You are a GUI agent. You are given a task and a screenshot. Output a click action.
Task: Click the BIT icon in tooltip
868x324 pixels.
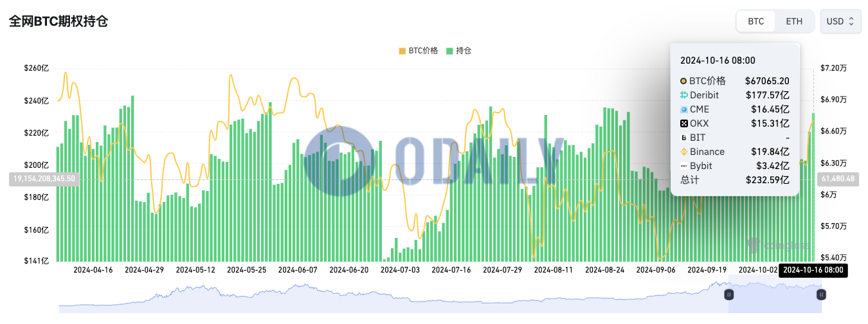pyautogui.click(x=683, y=138)
